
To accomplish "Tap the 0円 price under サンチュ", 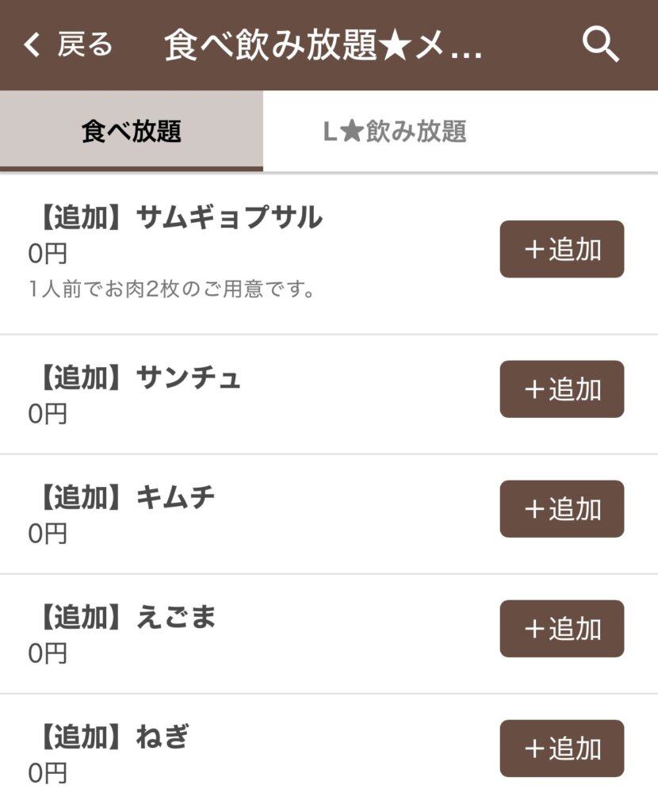I will pyautogui.click(x=48, y=413).
